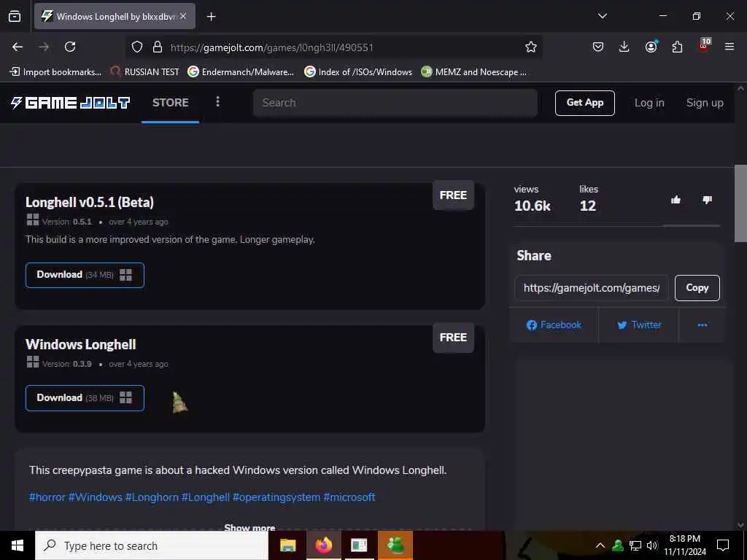Open MEMZ and Noescape bookmark
This screenshot has height=560, width=747.
tap(474, 72)
